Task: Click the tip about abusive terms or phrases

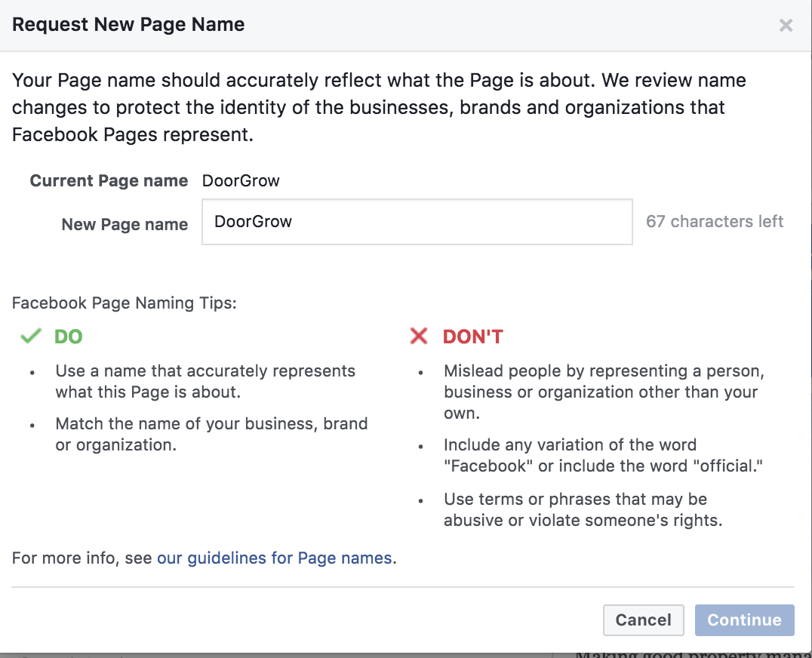Action: [583, 509]
